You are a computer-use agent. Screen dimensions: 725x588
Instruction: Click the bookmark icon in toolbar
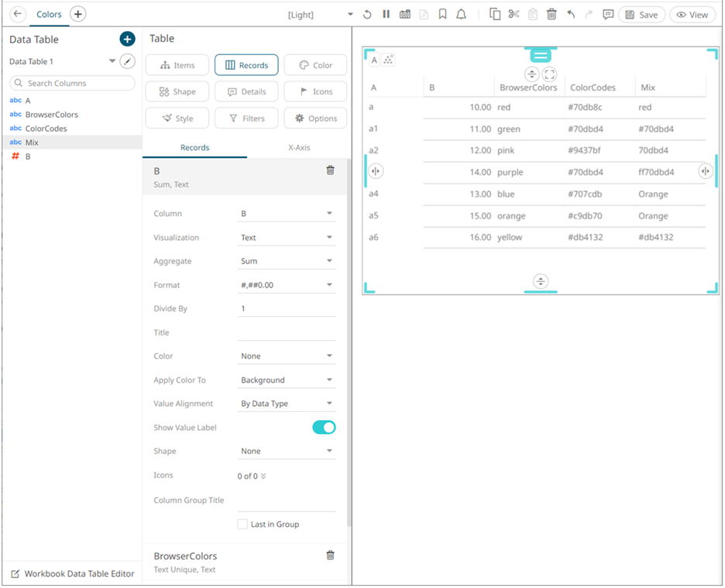pyautogui.click(x=442, y=15)
